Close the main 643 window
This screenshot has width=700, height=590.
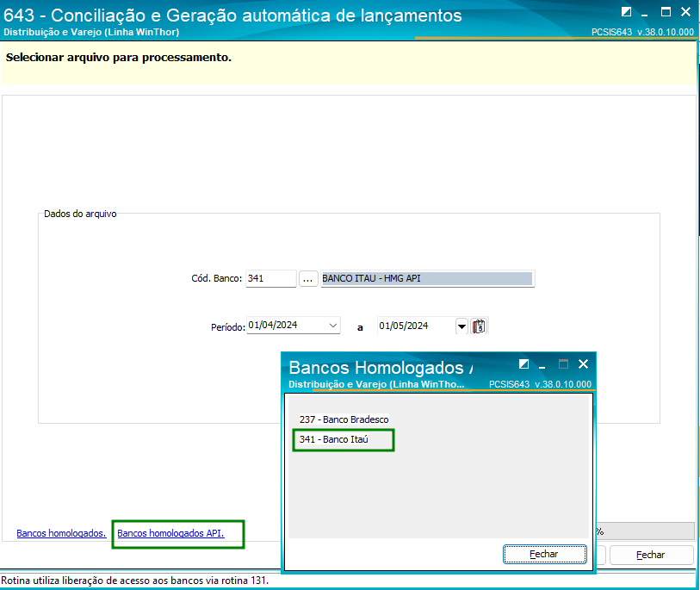tap(685, 12)
